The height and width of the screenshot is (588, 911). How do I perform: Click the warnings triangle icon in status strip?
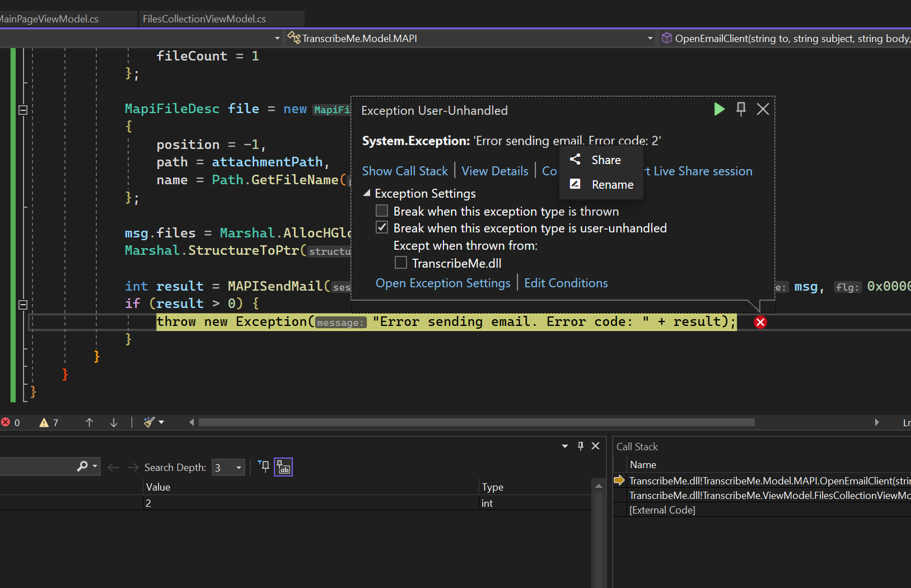[44, 423]
